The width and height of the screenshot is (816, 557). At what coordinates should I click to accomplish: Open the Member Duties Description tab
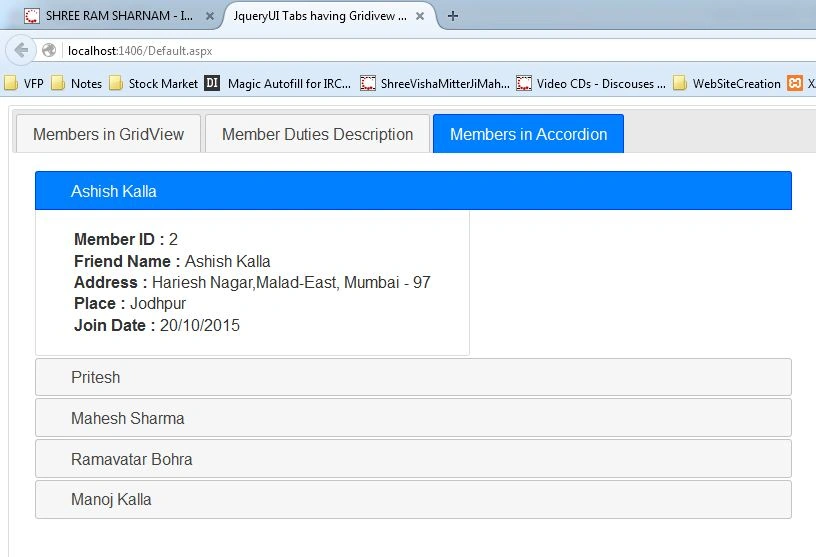point(317,134)
